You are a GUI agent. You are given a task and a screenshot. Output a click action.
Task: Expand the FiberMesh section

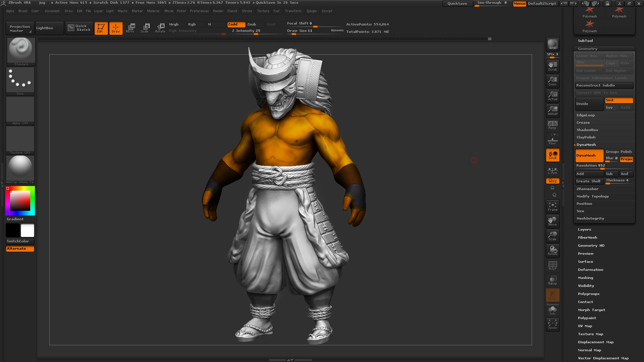(587, 238)
